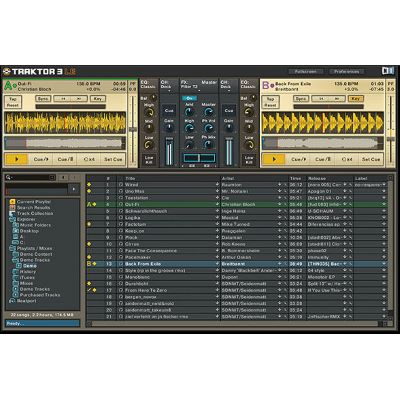Click Cue/Play button on Deck A

41,159
